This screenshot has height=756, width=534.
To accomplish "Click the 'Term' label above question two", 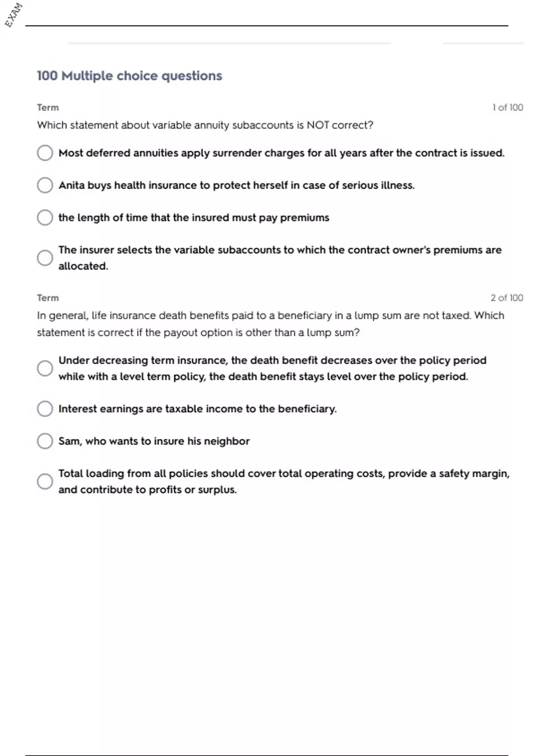I will pyautogui.click(x=48, y=298).
